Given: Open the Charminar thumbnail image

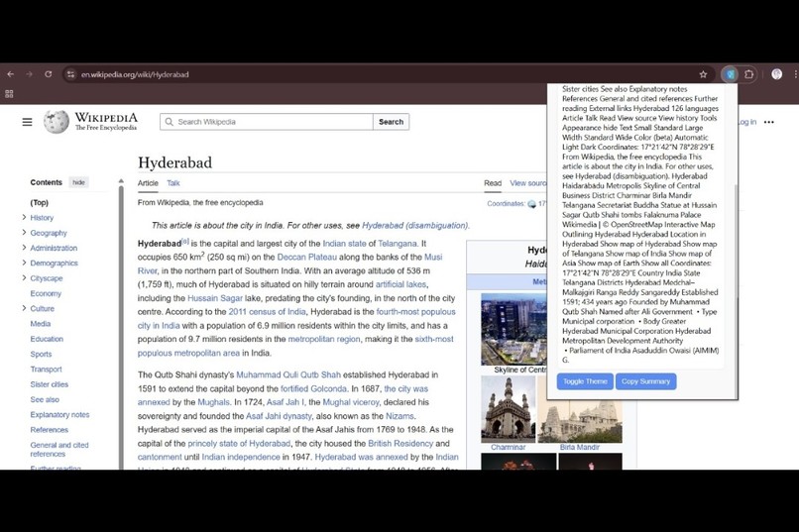Looking at the screenshot, I should pos(508,409).
